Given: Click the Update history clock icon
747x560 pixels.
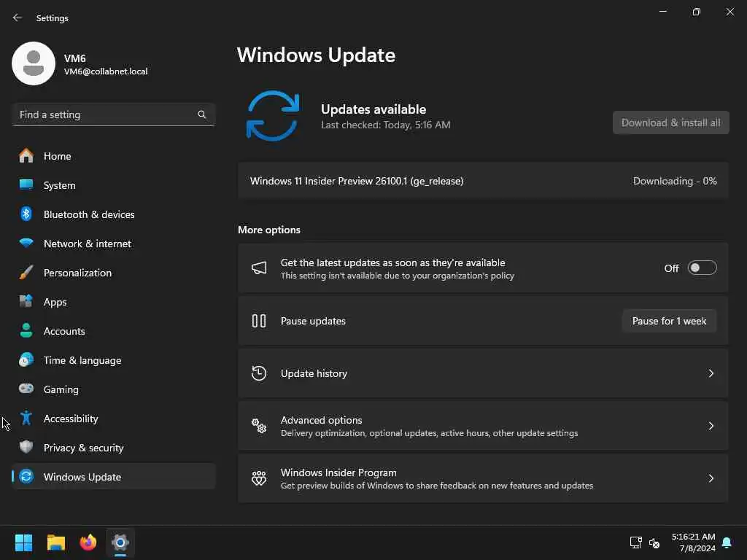Looking at the screenshot, I should [259, 373].
